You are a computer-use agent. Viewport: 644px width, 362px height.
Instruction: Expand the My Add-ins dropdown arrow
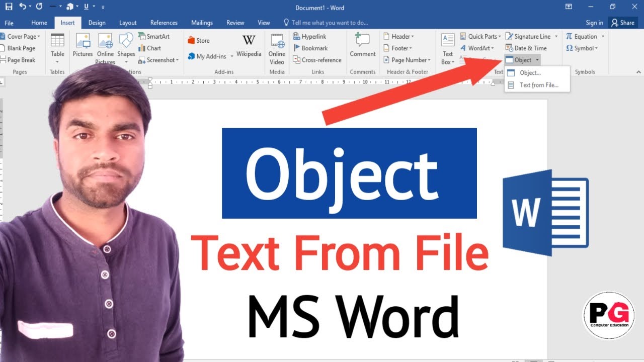pyautogui.click(x=232, y=56)
